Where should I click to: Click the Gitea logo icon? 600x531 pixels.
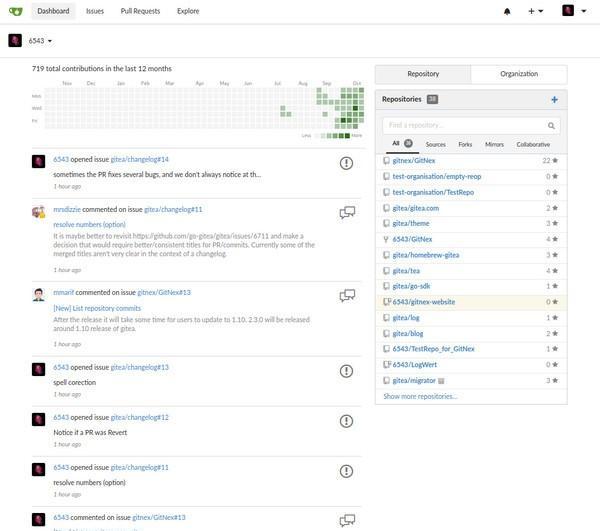pyautogui.click(x=16, y=11)
